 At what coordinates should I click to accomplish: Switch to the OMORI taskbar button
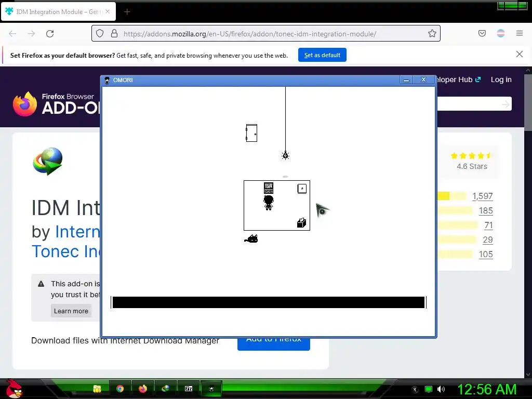[x=211, y=389]
